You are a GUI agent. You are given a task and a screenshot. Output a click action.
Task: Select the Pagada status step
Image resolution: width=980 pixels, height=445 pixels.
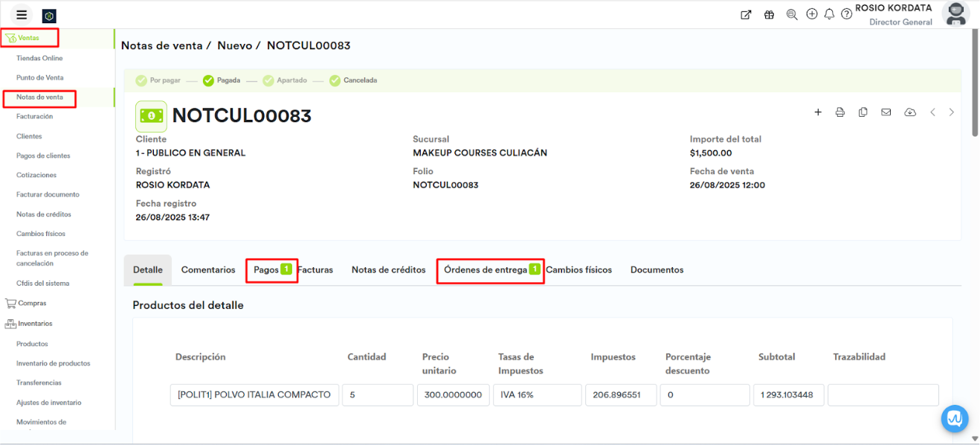pyautogui.click(x=222, y=80)
